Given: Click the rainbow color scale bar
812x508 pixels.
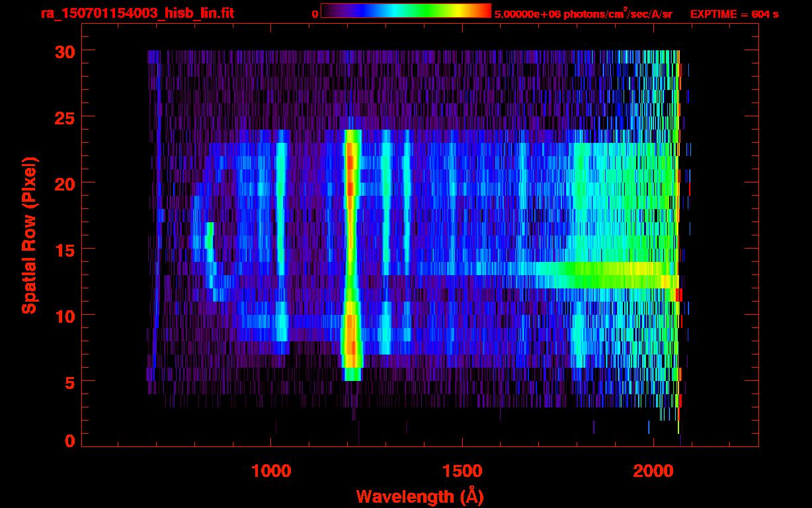Looking at the screenshot, I should click(x=405, y=11).
